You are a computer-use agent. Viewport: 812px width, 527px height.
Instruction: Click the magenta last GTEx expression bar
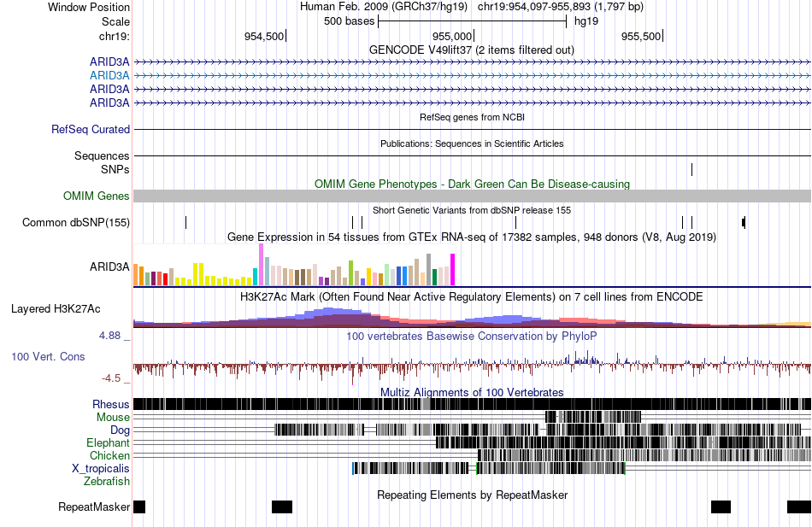(453, 269)
